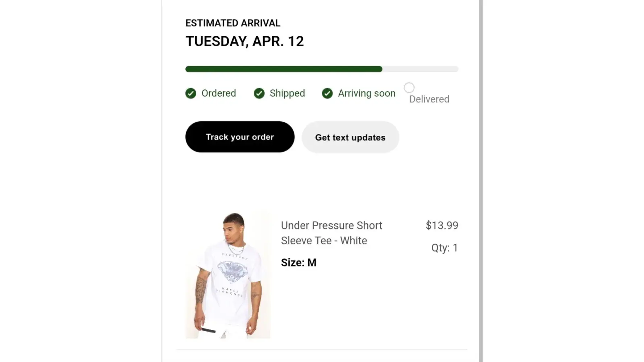The height and width of the screenshot is (362, 644).
Task: Open the Under Pressure Short Sleeve Tee title
Action: [331, 233]
